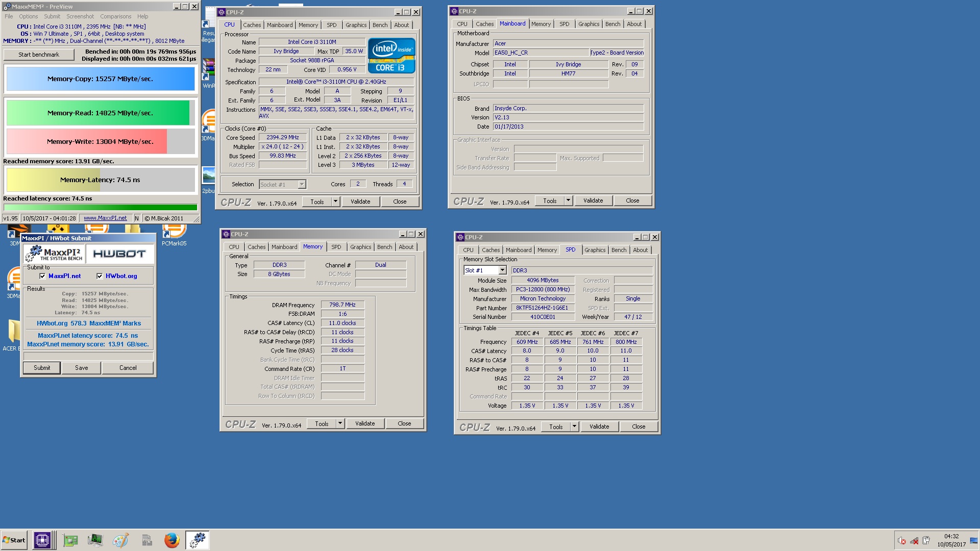The height and width of the screenshot is (551, 980).
Task: Click the PNG document taskbar icon
Action: coord(146,540)
